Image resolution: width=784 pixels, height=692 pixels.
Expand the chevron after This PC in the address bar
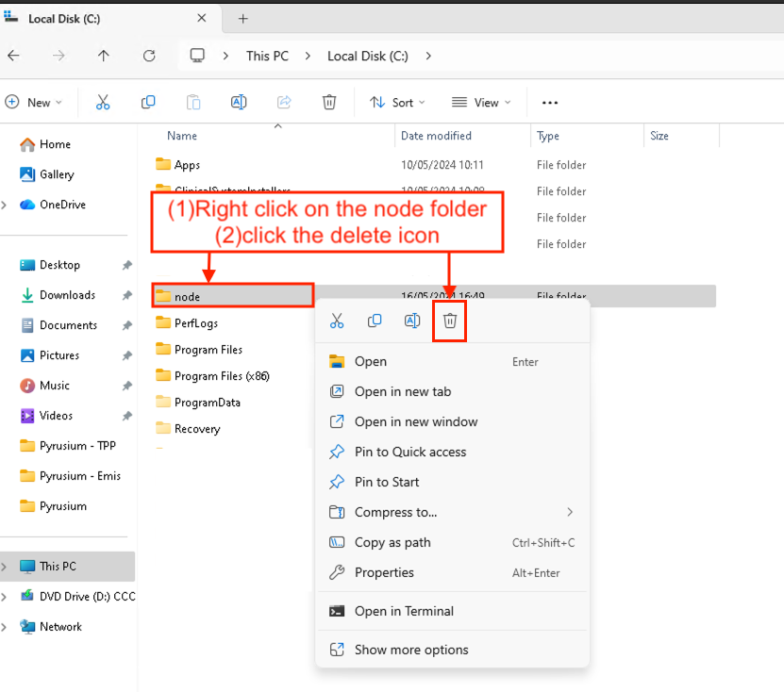coord(308,56)
